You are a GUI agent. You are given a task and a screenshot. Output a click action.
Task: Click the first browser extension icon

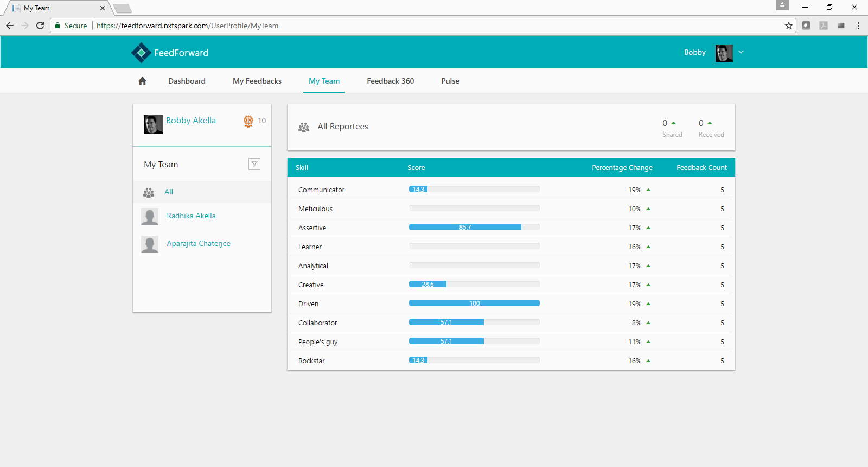click(x=806, y=26)
